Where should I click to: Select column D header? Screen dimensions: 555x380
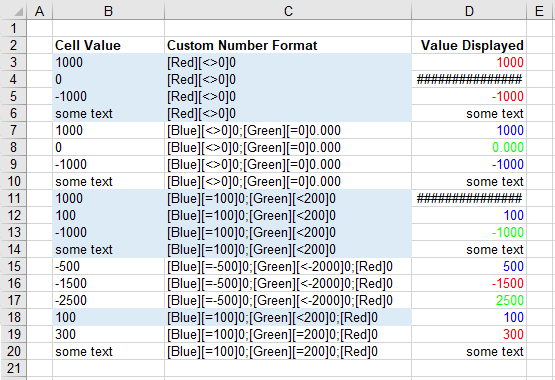(469, 11)
